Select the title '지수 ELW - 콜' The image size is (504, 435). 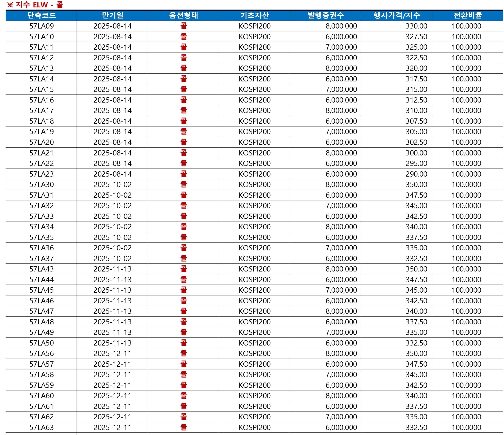click(39, 5)
